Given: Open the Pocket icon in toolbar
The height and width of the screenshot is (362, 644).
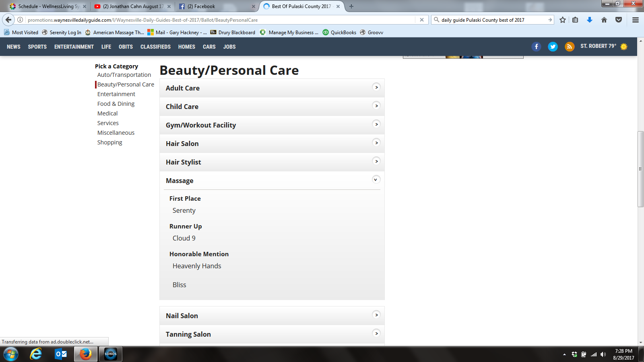Looking at the screenshot, I should 619,20.
